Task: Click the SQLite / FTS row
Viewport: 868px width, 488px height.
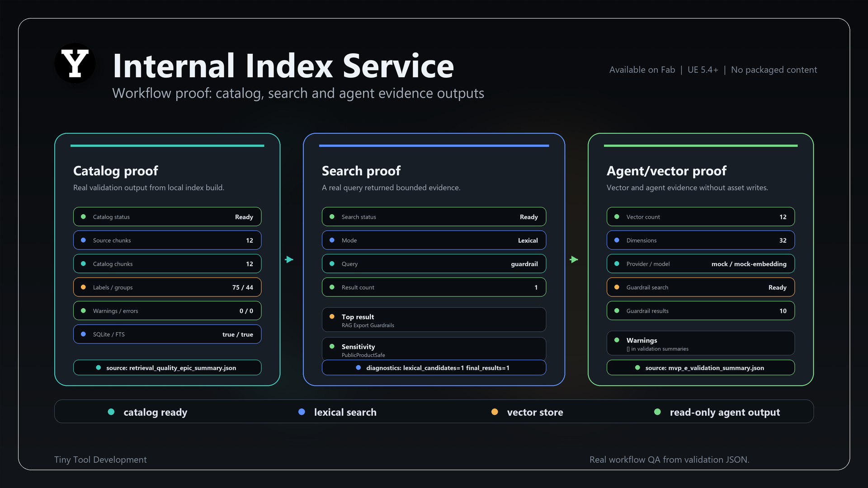Action: click(167, 334)
